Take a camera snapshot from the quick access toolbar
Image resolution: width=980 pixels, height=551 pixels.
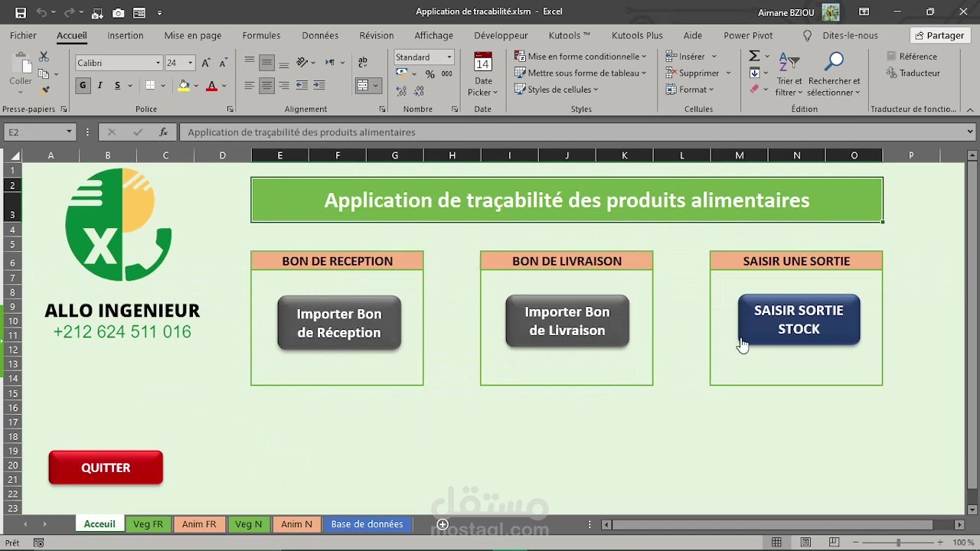tap(118, 12)
